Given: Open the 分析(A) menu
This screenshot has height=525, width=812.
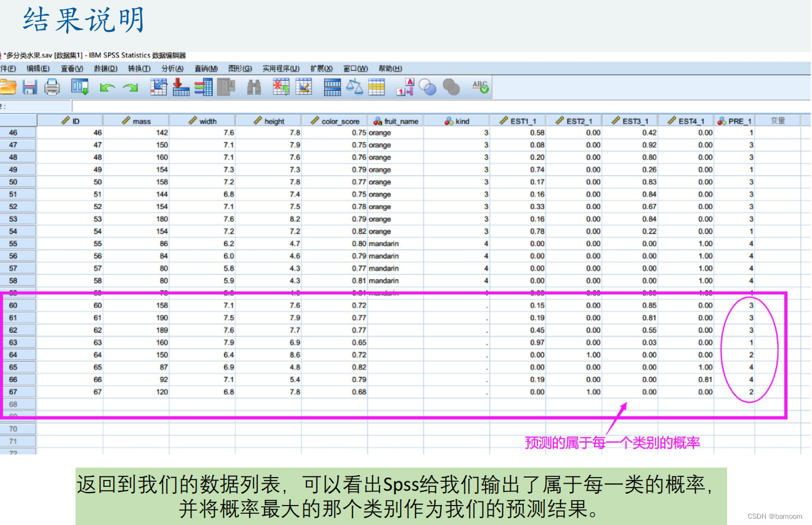Looking at the screenshot, I should (x=172, y=69).
